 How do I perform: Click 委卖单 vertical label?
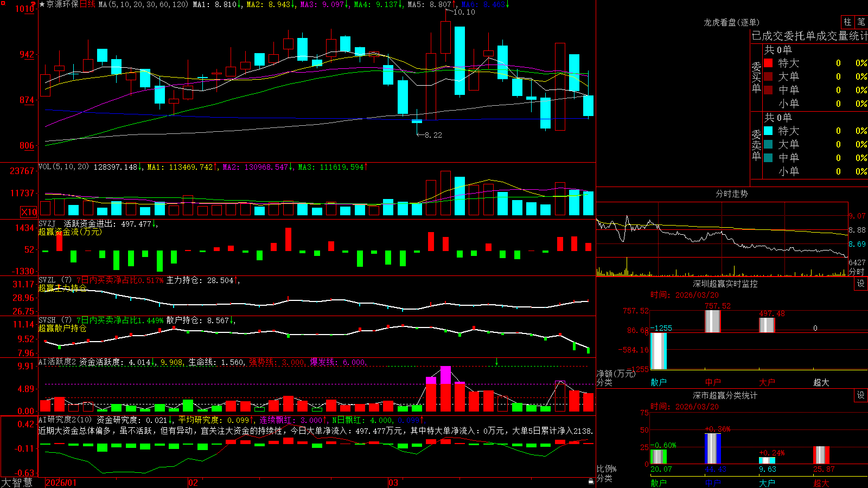756,144
